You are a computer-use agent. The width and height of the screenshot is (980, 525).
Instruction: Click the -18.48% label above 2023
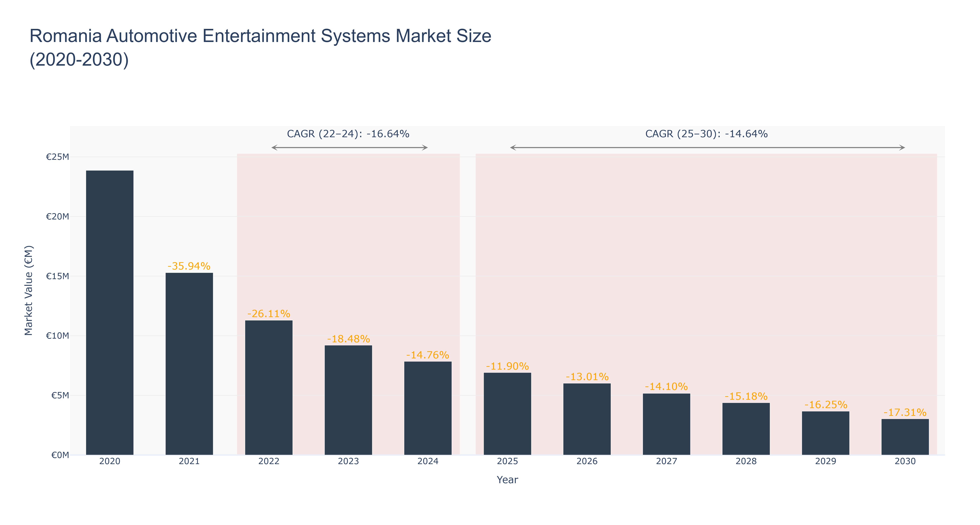[348, 339]
